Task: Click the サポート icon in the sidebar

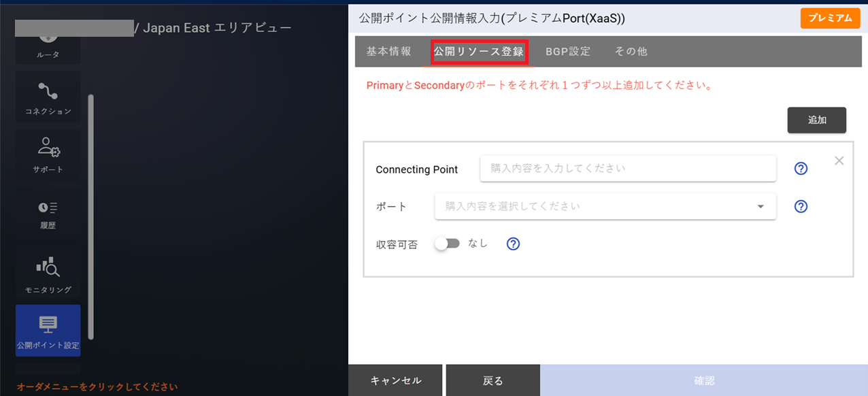Action: coord(48,154)
